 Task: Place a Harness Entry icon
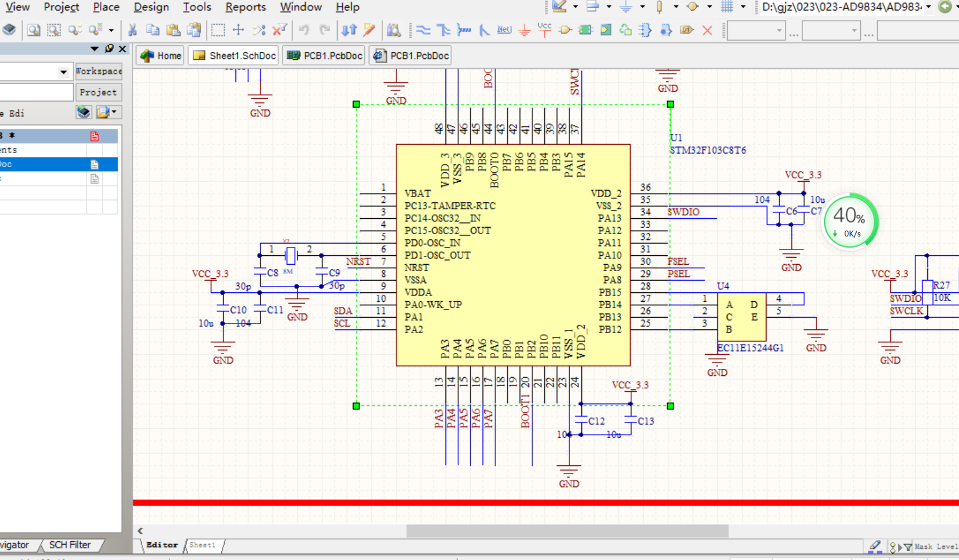coord(666,30)
